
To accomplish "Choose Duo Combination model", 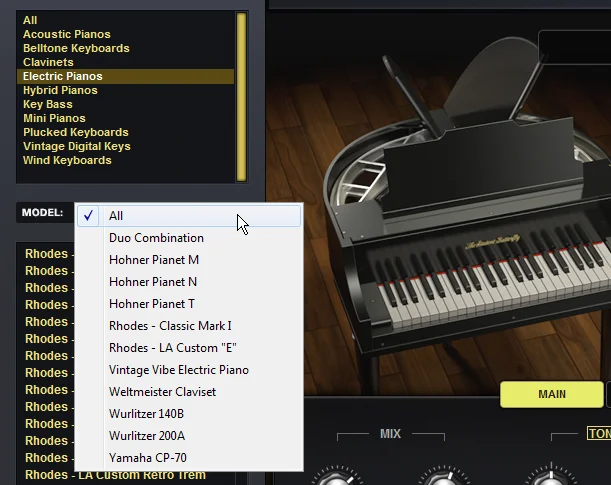I will click(x=189, y=238).
